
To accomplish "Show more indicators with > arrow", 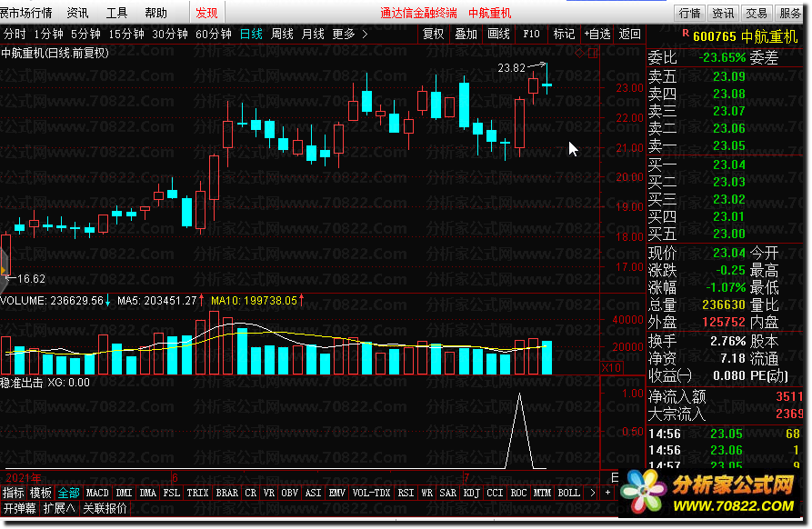I will pyautogui.click(x=593, y=493).
